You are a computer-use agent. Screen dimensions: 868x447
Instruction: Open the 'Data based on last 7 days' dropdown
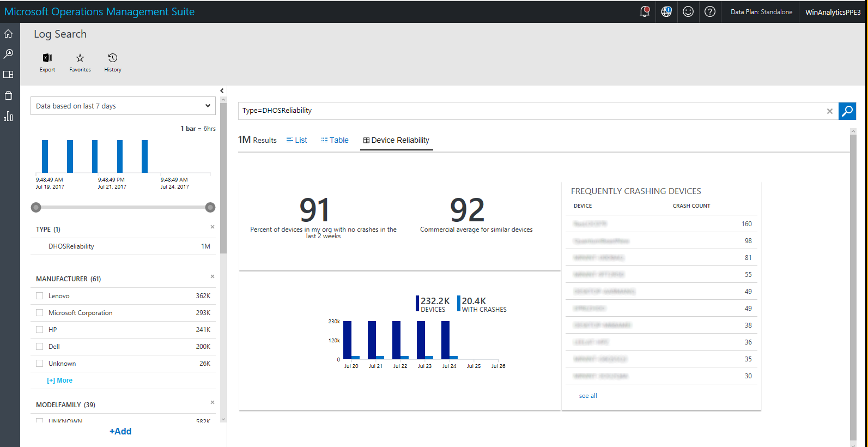123,106
